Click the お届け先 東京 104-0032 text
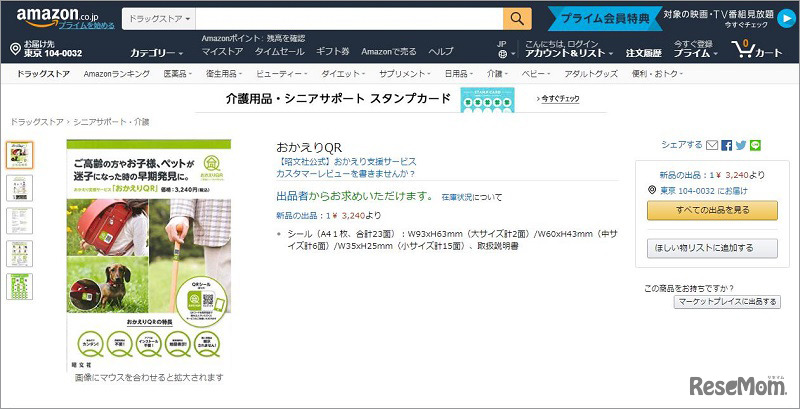The image size is (800, 409). click(x=53, y=49)
